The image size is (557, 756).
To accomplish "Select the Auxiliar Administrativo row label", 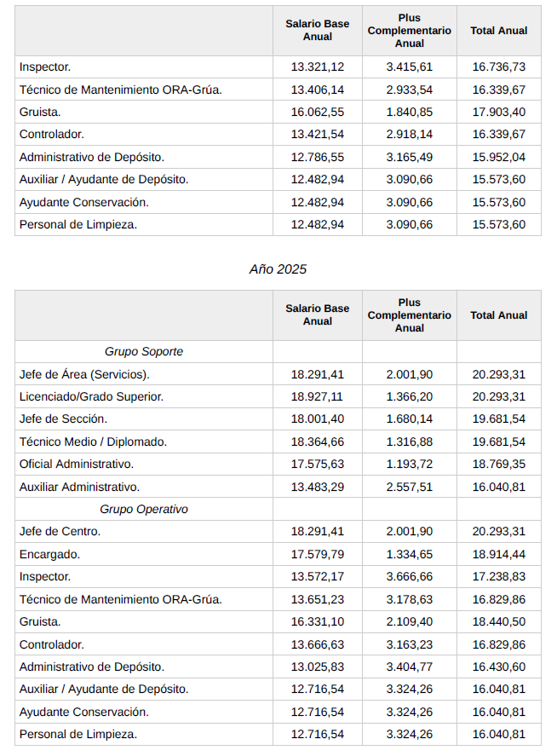I will coord(79,487).
